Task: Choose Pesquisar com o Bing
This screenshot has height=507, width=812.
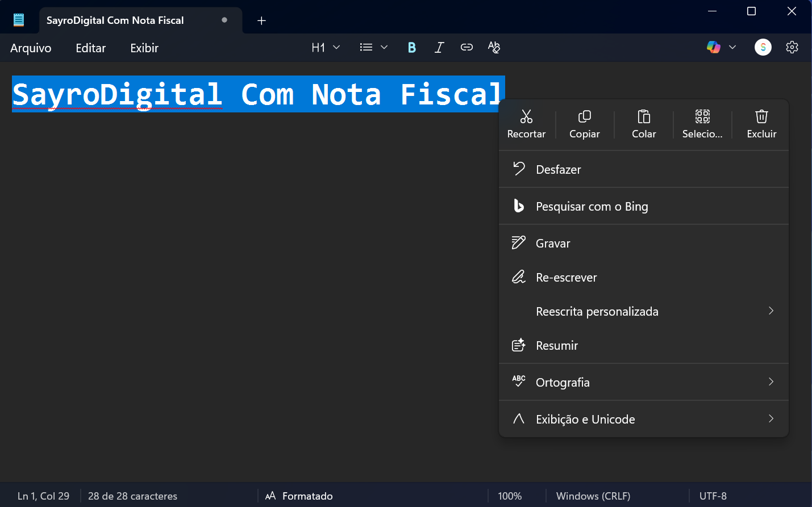Action: [x=592, y=206]
